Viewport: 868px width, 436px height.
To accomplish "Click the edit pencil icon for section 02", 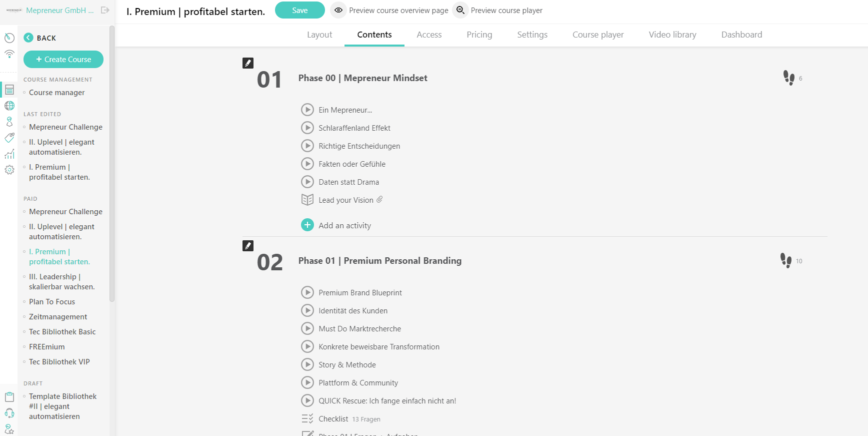I will 248,246.
